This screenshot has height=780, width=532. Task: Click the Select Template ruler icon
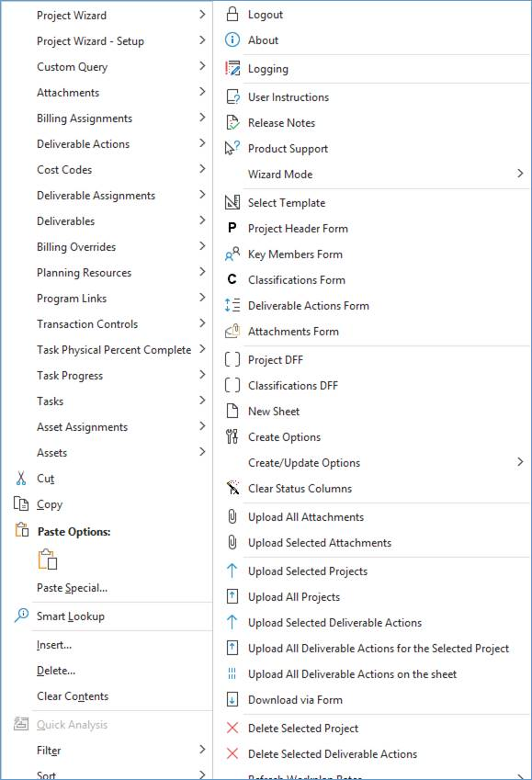pyautogui.click(x=232, y=202)
